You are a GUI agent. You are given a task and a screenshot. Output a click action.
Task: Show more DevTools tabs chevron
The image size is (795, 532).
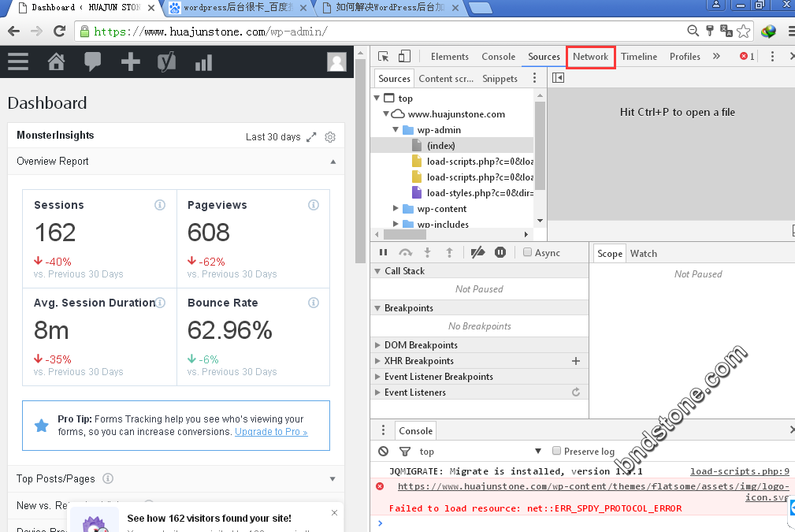tap(716, 56)
